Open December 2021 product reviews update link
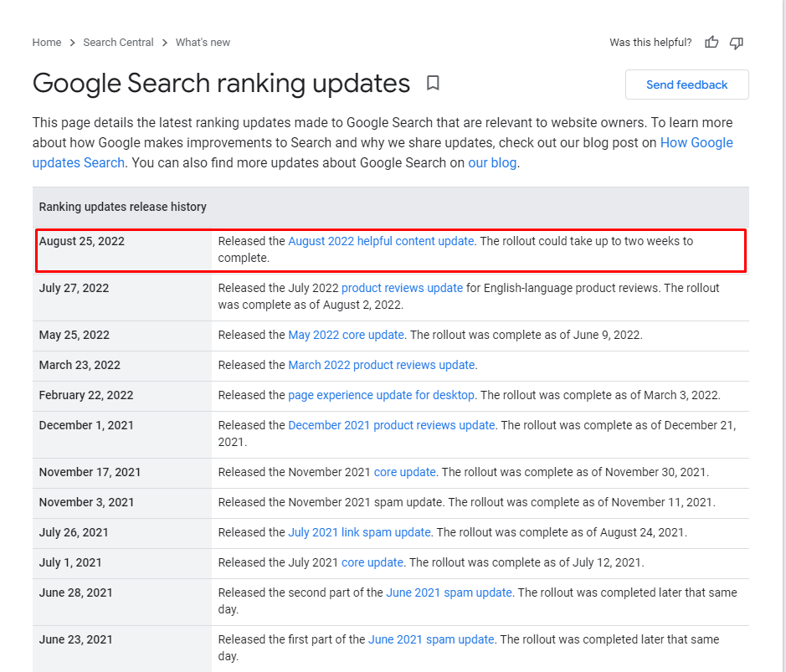The height and width of the screenshot is (672, 786). (392, 425)
